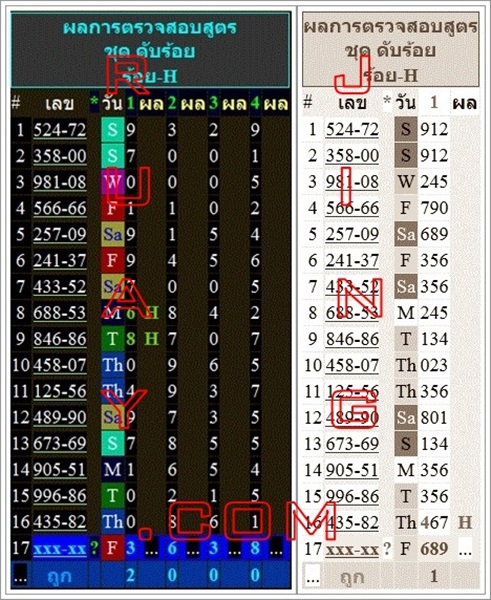The height and width of the screenshot is (600, 491).
Task: Click the ellipsis after 689 in light row 17
Action: 465,549
